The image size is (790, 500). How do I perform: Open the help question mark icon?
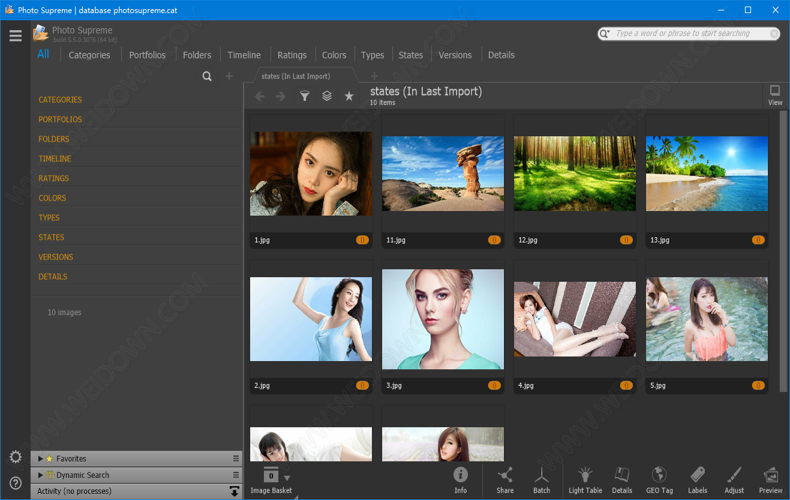pyautogui.click(x=16, y=483)
